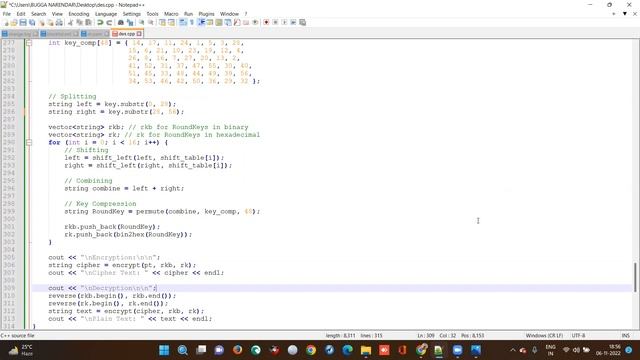
Task: Enable synchronized vertical scrolling
Action: (162, 22)
